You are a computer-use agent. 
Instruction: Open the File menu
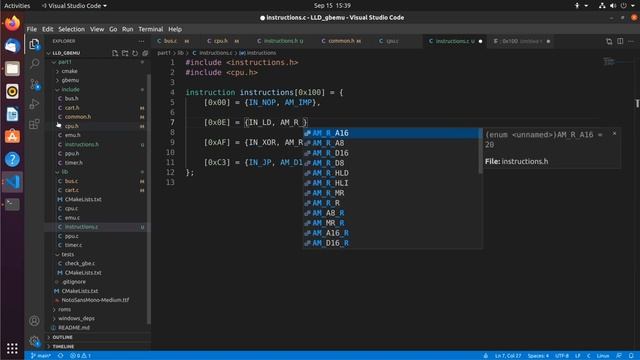32,29
